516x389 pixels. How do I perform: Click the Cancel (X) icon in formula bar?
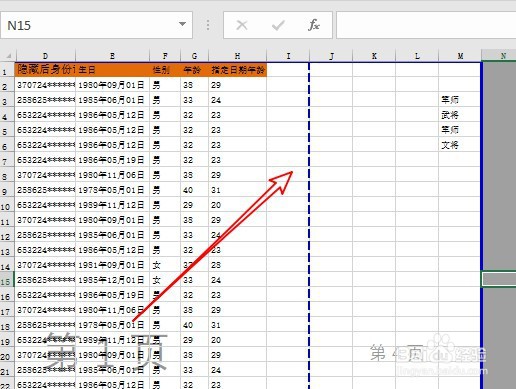(242, 25)
